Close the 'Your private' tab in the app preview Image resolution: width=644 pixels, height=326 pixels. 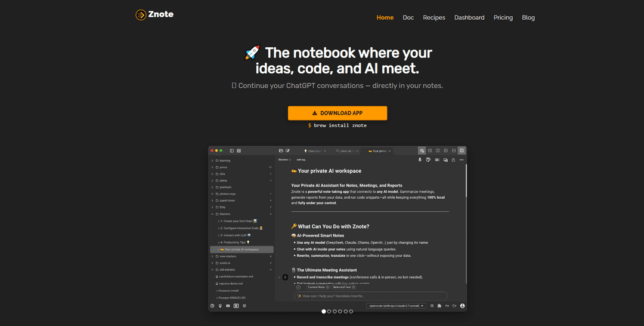[x=389, y=151]
